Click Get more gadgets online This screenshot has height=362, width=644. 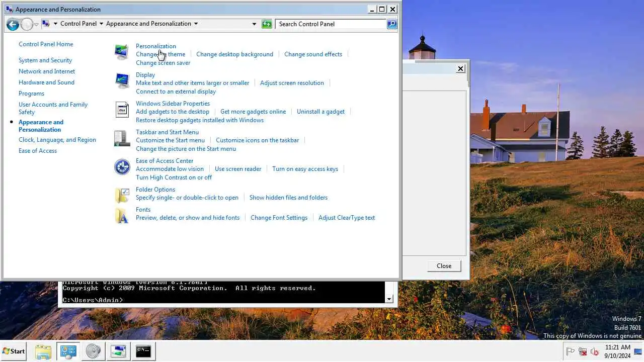(253, 112)
